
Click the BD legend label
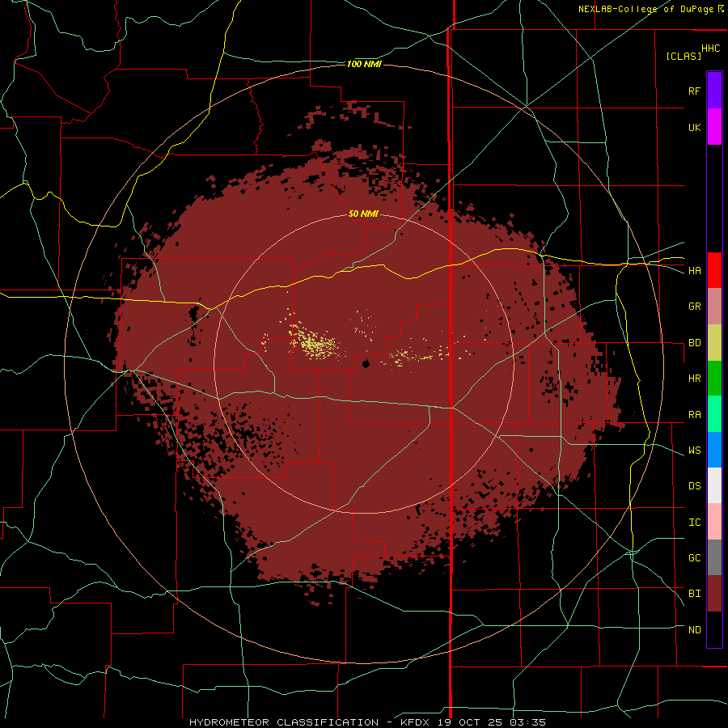[694, 342]
